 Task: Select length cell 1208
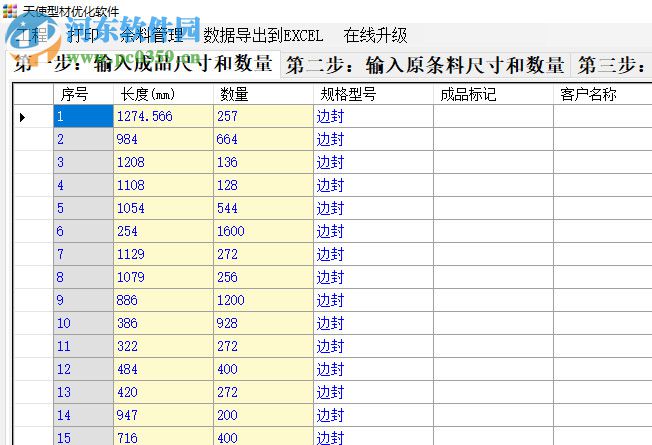(163, 162)
